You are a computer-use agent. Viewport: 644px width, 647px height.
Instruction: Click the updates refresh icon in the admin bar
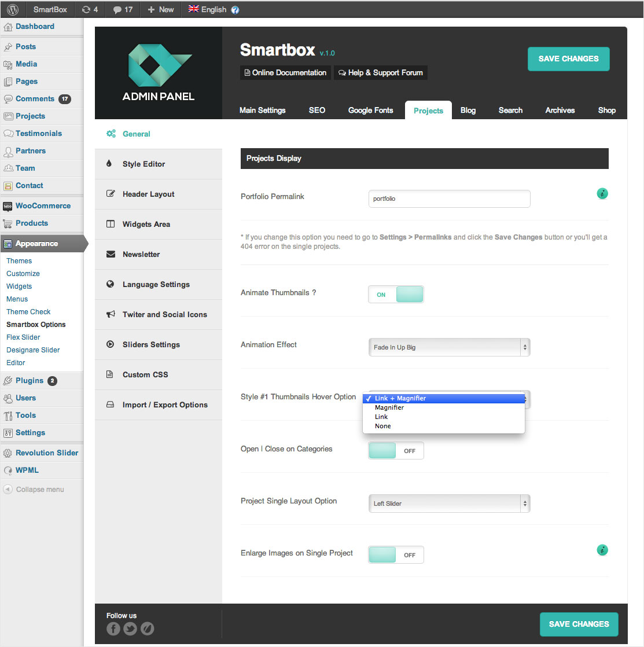[86, 9]
